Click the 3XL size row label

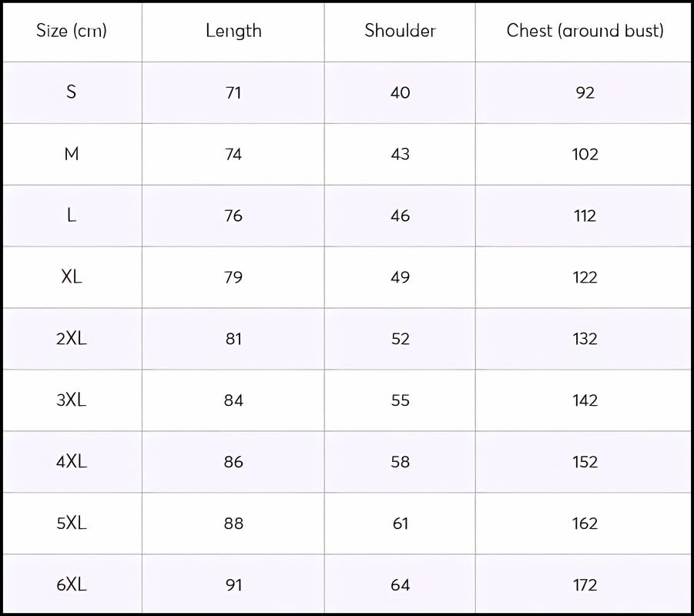[72, 400]
